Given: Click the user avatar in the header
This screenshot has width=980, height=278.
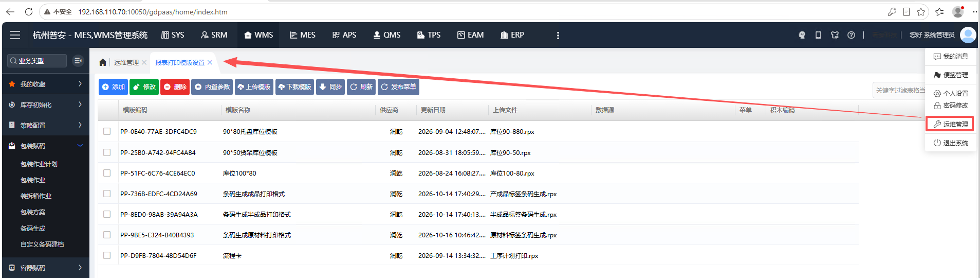Looking at the screenshot, I should pyautogui.click(x=968, y=35).
